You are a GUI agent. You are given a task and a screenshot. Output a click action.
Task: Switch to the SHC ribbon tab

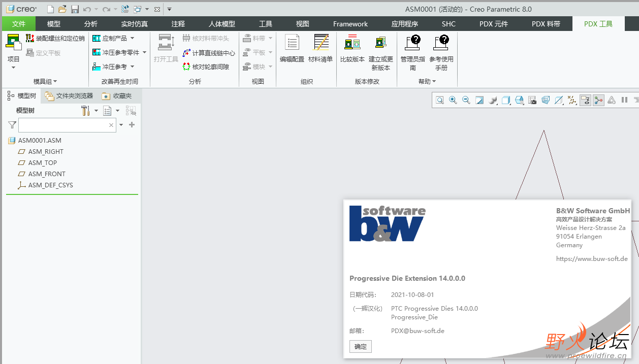(449, 24)
